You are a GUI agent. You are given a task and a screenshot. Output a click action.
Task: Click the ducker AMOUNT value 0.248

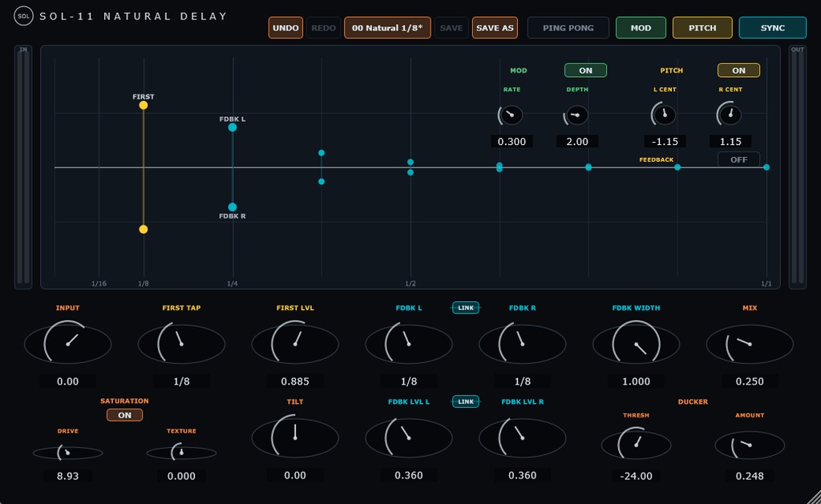(750, 476)
